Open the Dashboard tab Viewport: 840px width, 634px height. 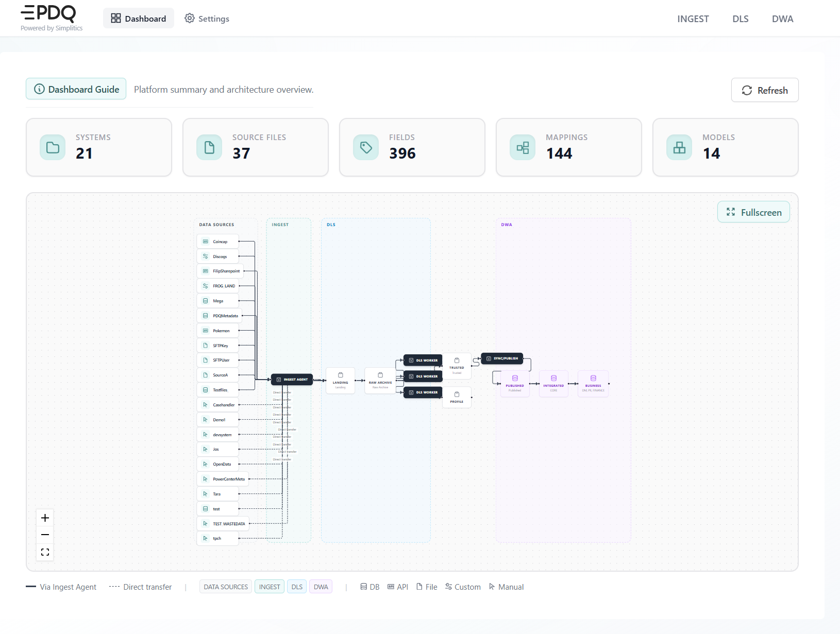point(139,19)
